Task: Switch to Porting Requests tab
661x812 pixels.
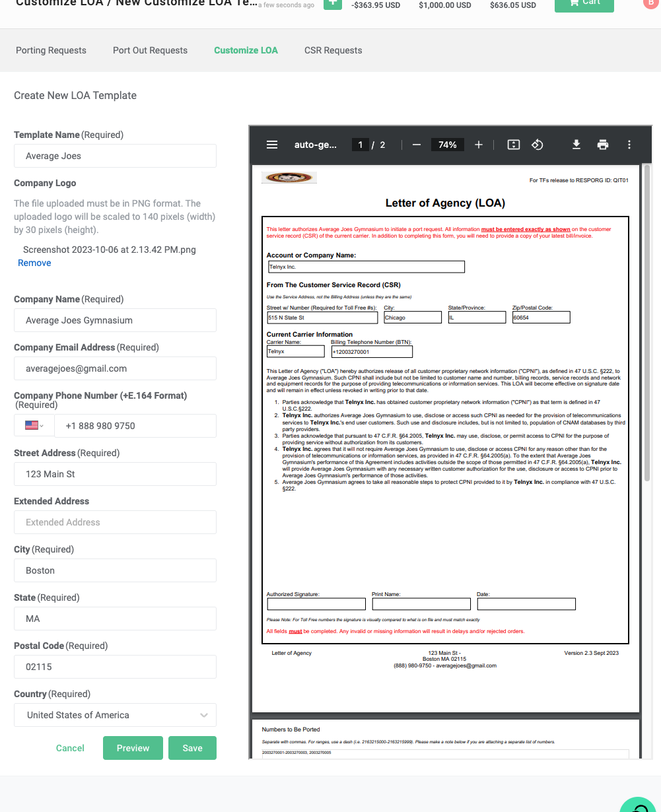Action: click(51, 50)
